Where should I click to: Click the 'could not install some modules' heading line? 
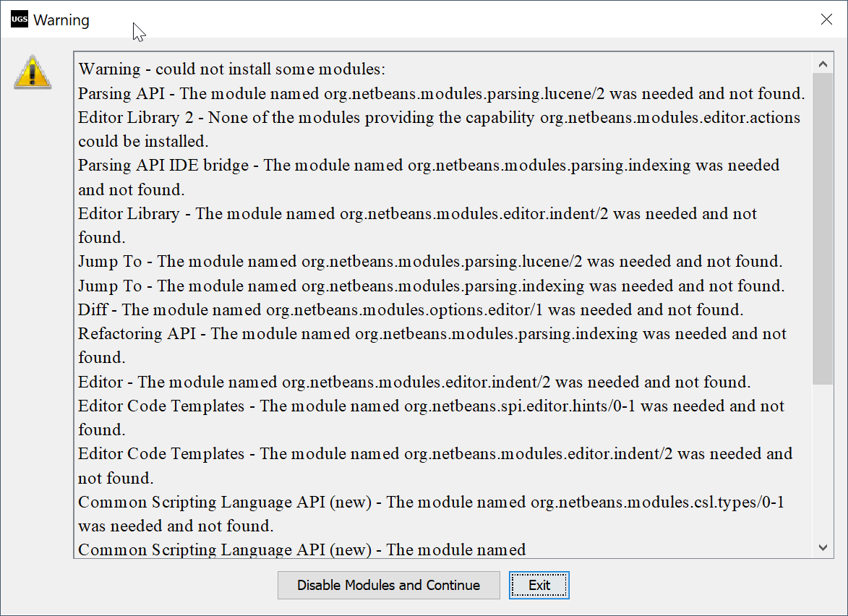(232, 69)
